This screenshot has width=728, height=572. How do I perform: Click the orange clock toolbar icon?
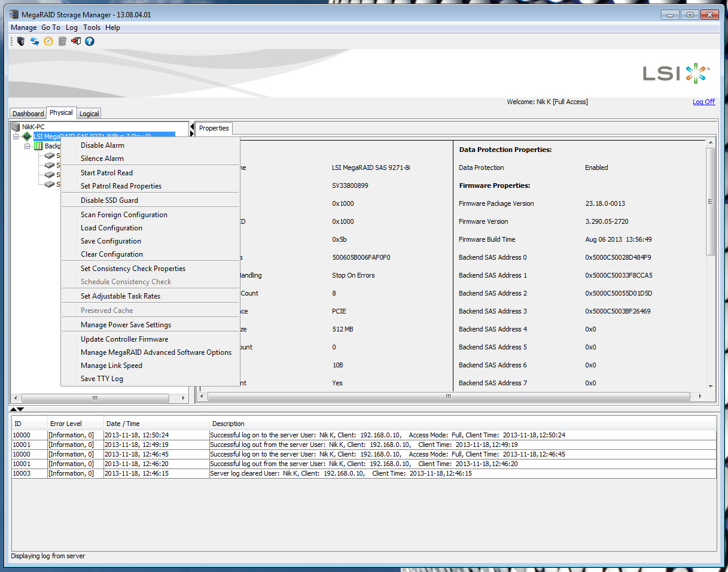click(x=48, y=41)
